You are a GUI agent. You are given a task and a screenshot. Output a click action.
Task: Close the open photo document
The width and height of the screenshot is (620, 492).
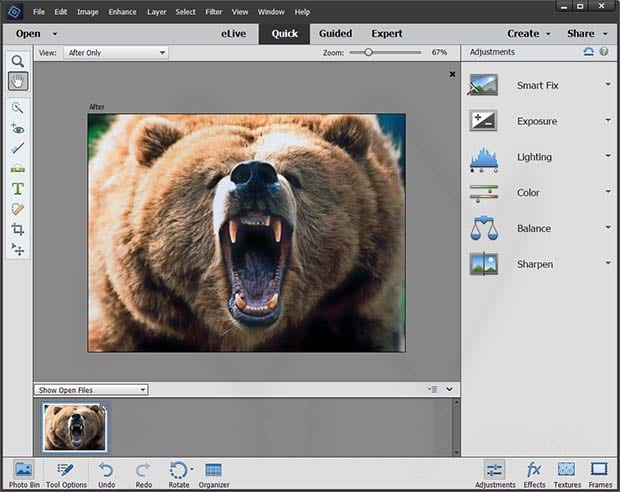452,74
